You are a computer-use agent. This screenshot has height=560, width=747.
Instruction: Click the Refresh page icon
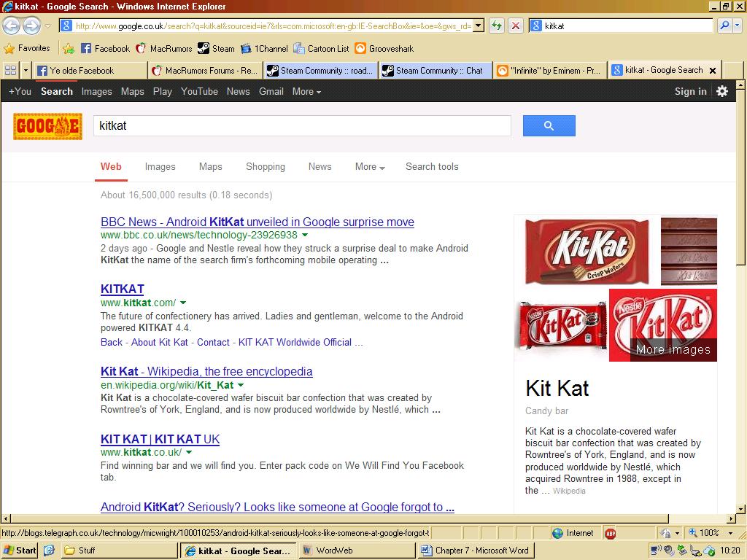pyautogui.click(x=496, y=26)
